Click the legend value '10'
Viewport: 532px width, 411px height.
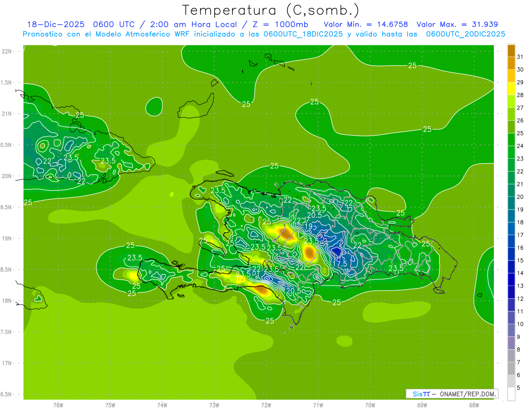pyautogui.click(x=520, y=324)
